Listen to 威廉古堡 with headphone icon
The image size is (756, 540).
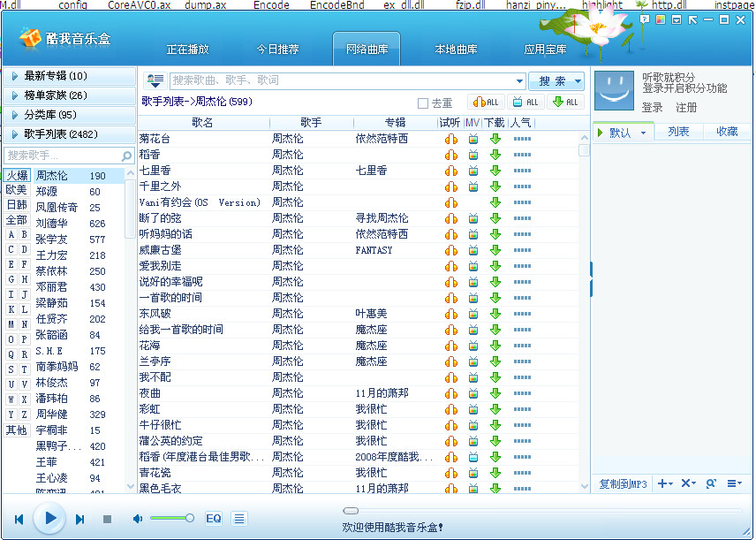click(x=451, y=250)
